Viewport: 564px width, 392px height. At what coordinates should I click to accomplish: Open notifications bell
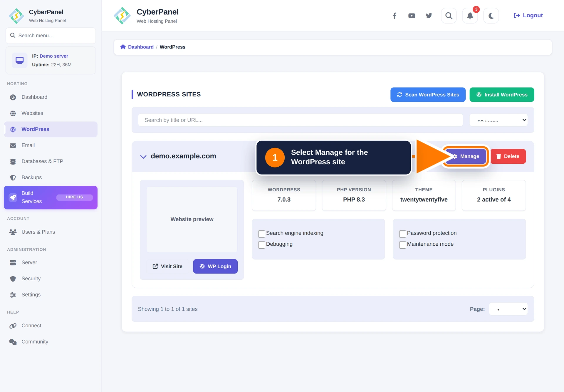pos(470,16)
